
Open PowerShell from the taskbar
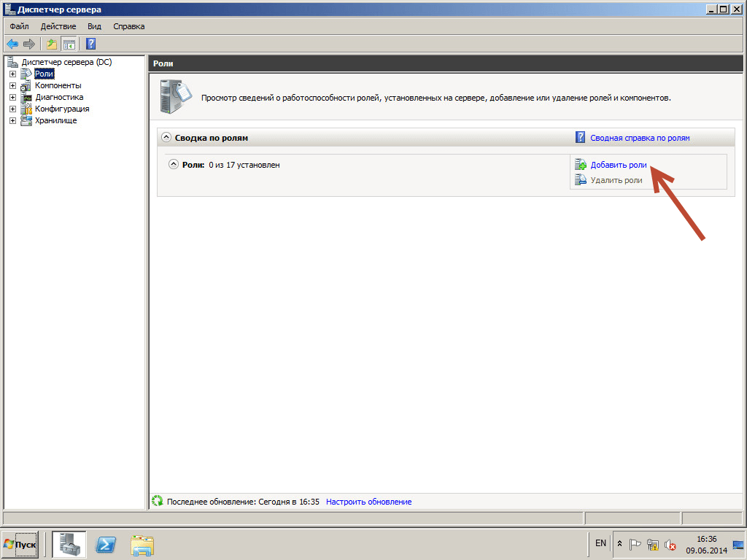click(x=108, y=544)
